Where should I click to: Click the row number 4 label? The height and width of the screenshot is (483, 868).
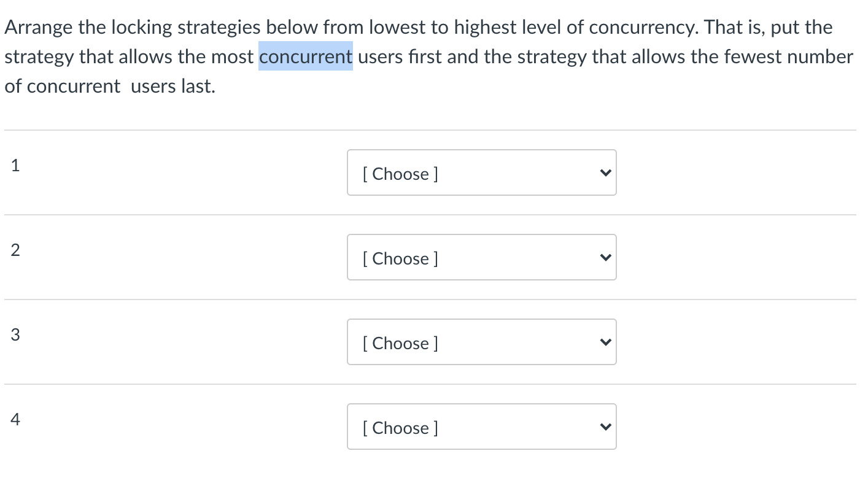15,419
